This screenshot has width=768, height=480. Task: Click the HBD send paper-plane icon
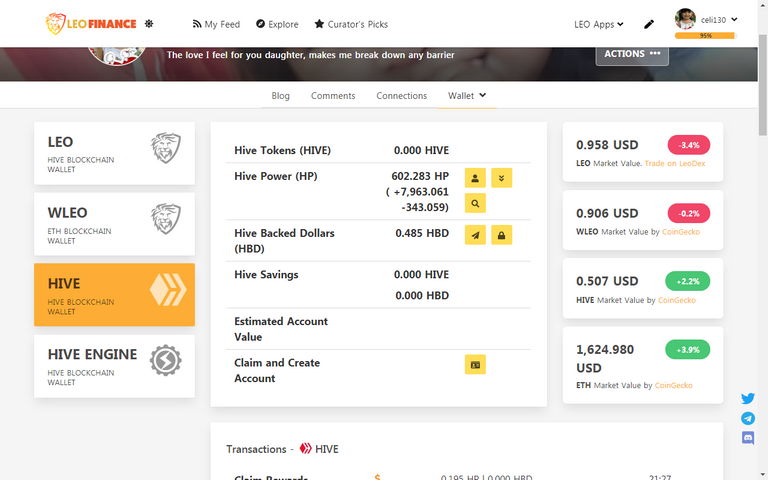tap(475, 235)
